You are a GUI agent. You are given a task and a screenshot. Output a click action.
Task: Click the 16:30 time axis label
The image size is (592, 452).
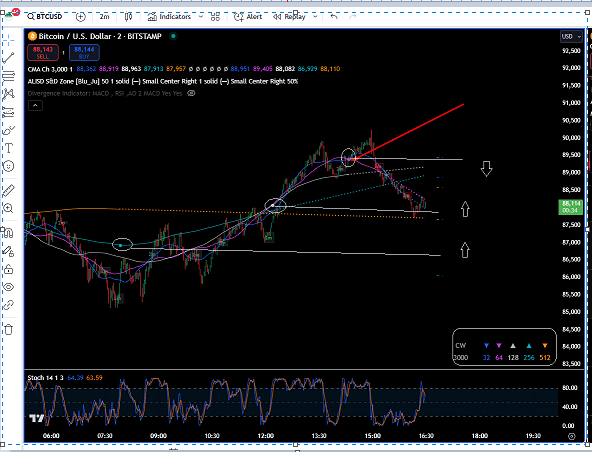[426, 436]
